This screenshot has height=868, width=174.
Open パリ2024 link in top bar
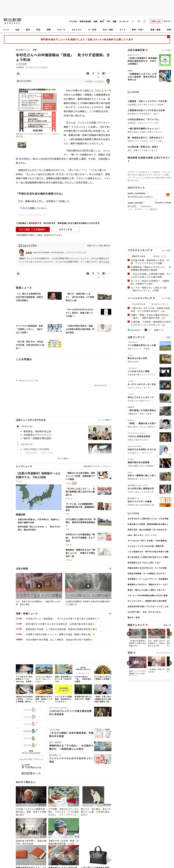click(x=73, y=21)
